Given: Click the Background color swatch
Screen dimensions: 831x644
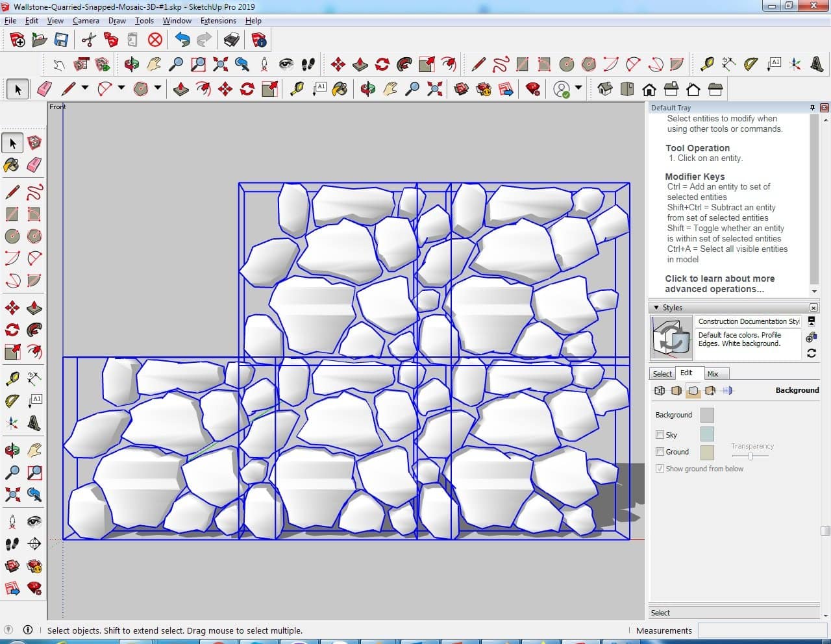Looking at the screenshot, I should 707,415.
